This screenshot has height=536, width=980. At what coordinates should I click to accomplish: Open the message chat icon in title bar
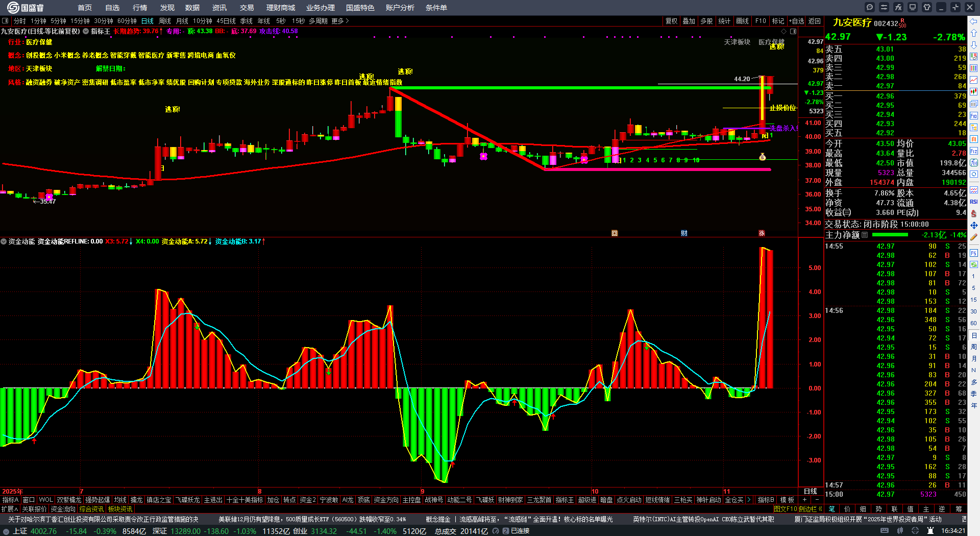point(870,7)
